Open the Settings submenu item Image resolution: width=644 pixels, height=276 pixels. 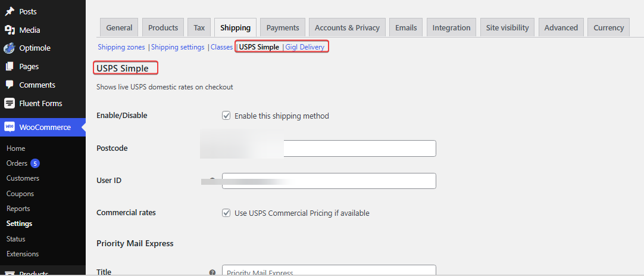[19, 224]
